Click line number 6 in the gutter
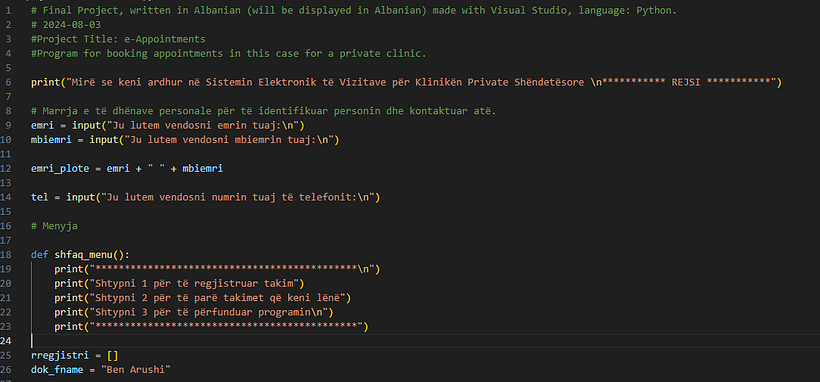The width and height of the screenshot is (820, 382). click(8, 82)
